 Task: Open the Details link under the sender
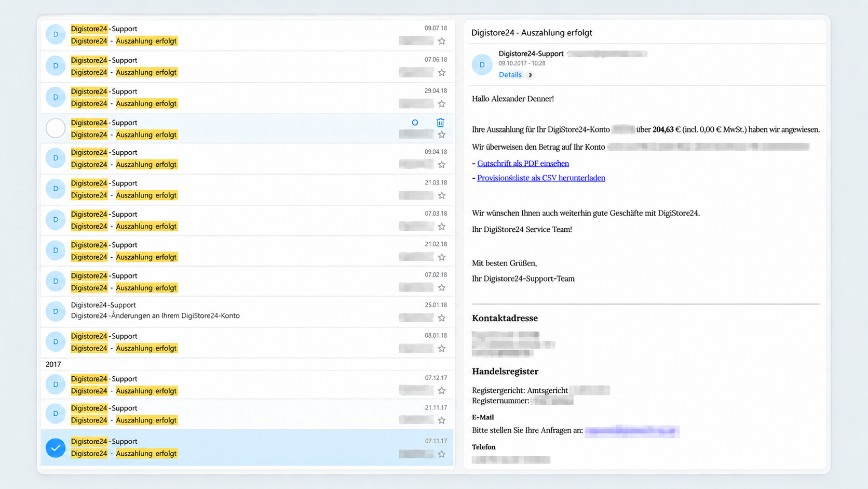pyautogui.click(x=510, y=75)
